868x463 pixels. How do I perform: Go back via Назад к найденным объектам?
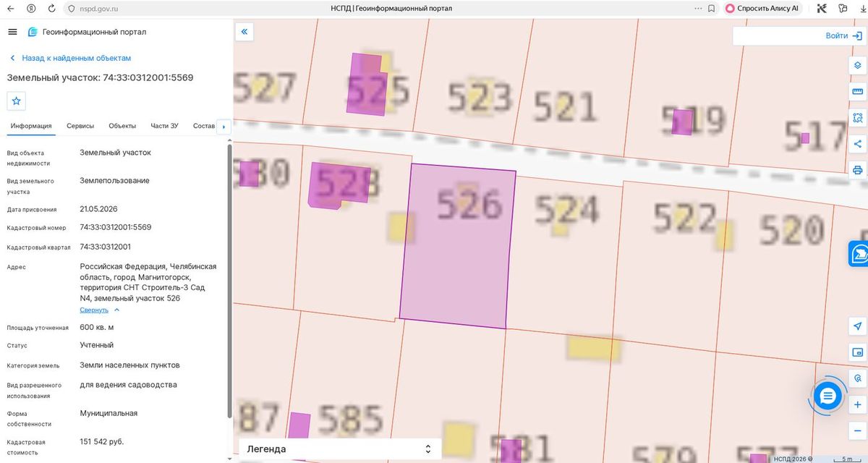click(x=70, y=58)
